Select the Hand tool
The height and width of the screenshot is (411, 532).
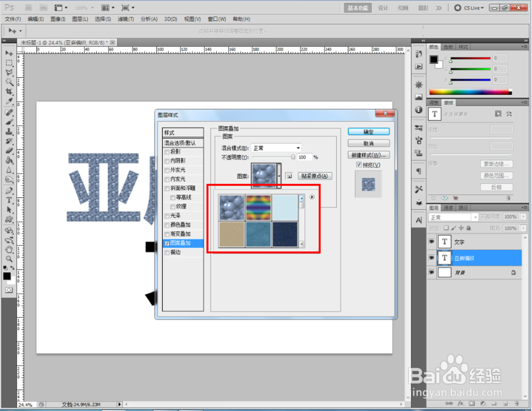9,250
